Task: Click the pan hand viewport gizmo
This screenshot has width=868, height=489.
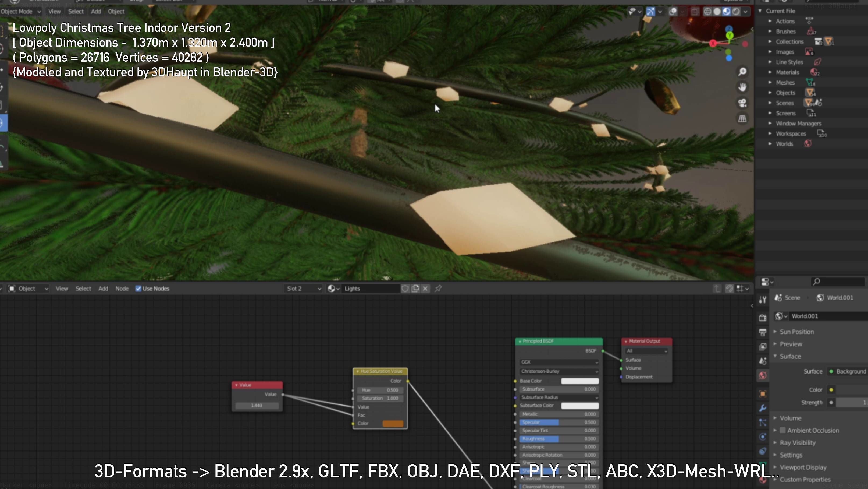Action: pos(742,87)
